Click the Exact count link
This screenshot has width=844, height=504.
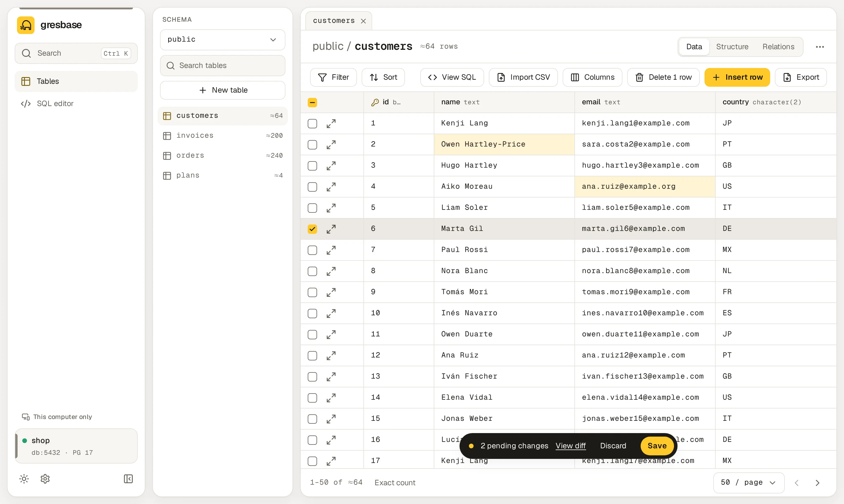click(395, 483)
